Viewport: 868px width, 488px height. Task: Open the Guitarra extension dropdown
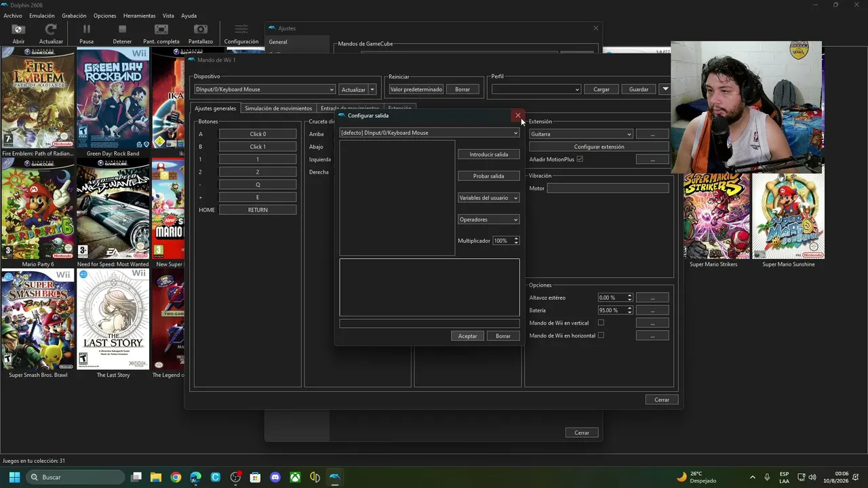[x=581, y=134]
